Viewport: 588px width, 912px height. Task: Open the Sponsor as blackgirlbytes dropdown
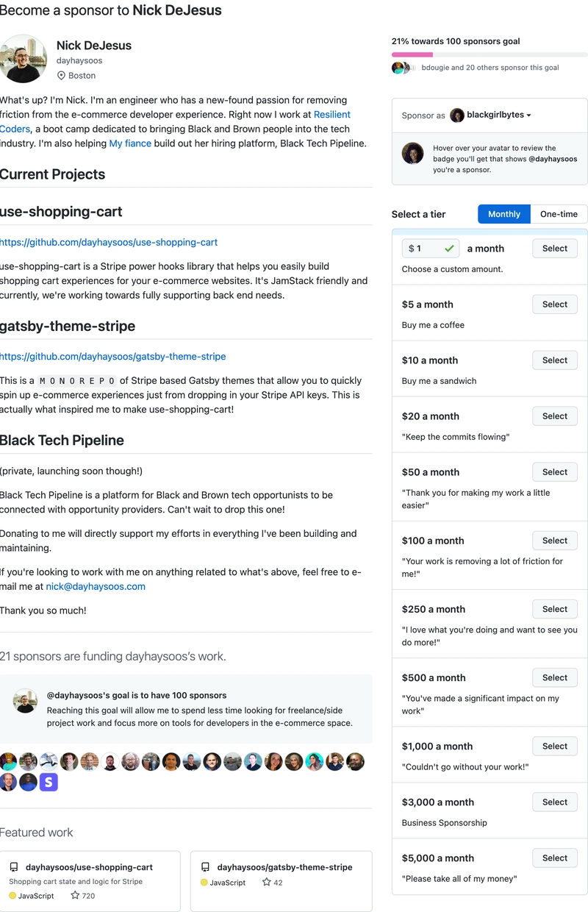490,115
